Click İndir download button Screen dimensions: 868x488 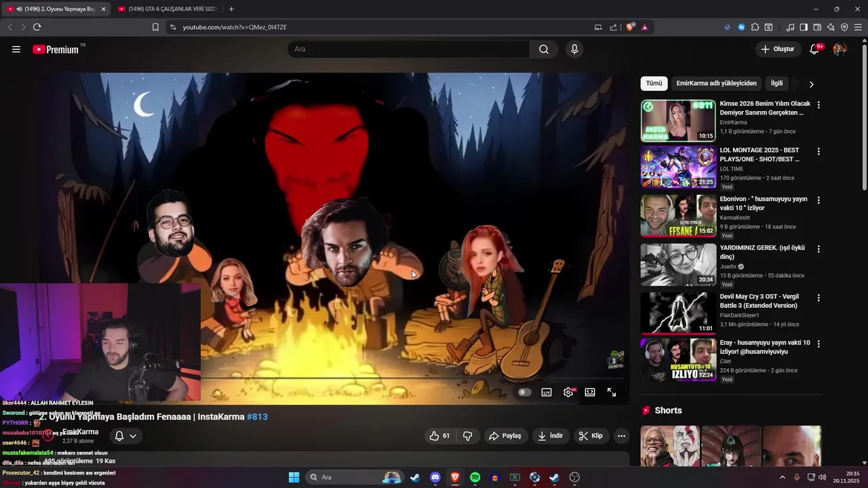[550, 436]
